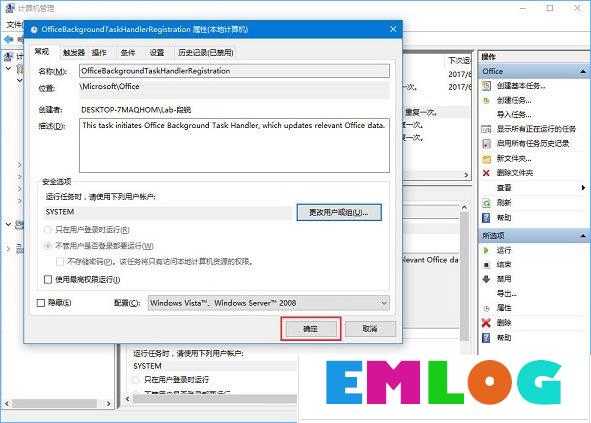Enable the 使用最高权限运行(I) checkbox
591x423 pixels.
tap(48, 279)
